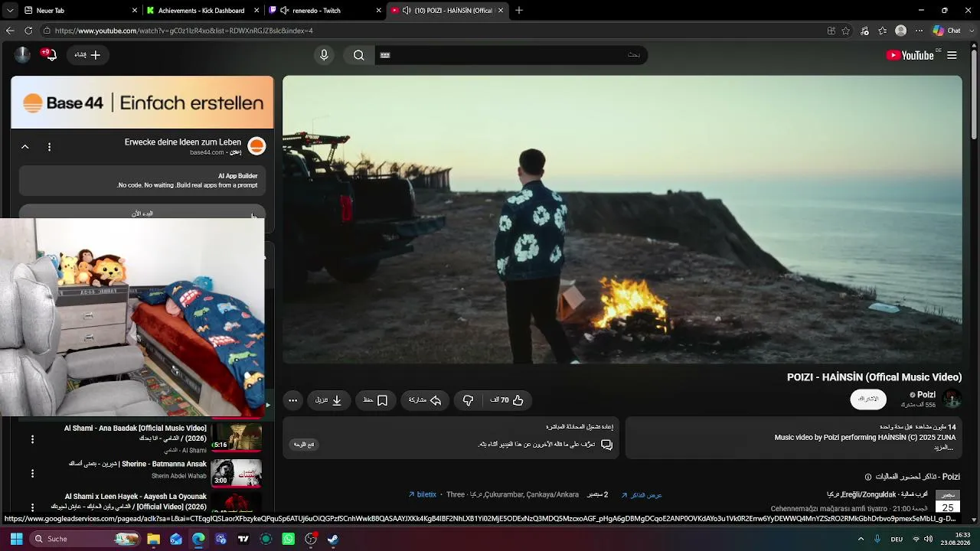Click the browser address bar URL
The height and width of the screenshot is (551, 980).
(184, 31)
